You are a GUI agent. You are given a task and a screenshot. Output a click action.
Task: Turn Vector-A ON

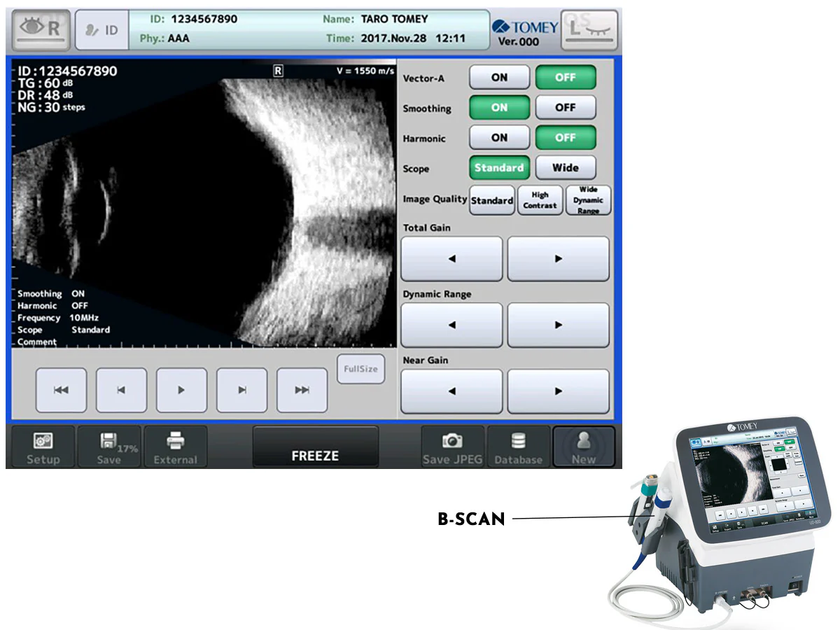pyautogui.click(x=499, y=78)
